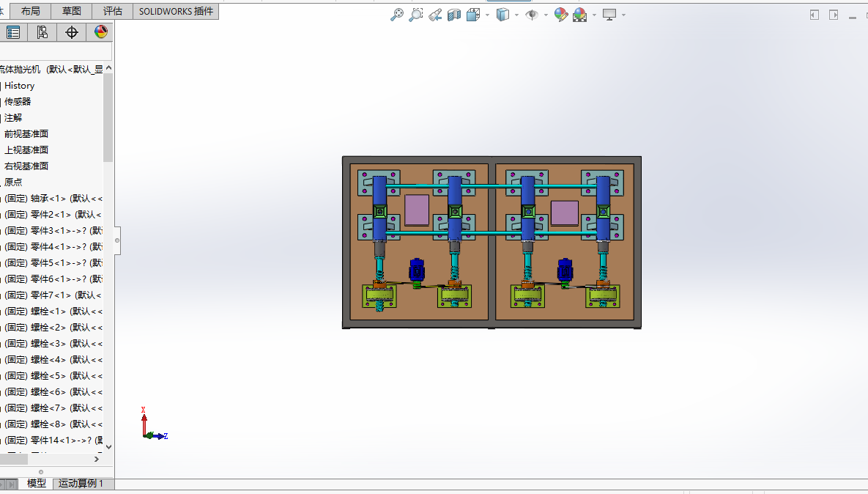This screenshot has height=494, width=868.
Task: Select component 零件14<1> in tree
Action: coord(53,440)
